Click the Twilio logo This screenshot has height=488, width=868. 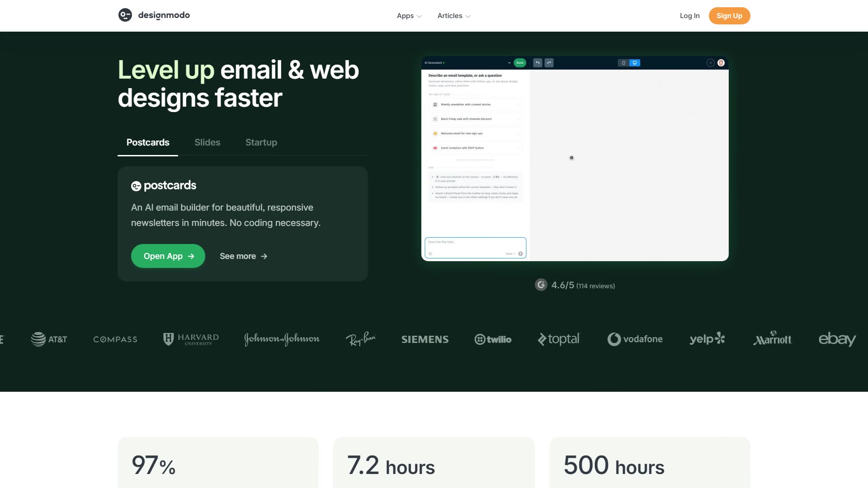pyautogui.click(x=493, y=339)
